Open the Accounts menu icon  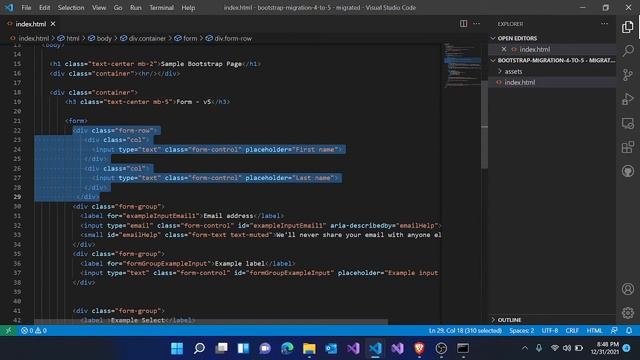click(x=628, y=289)
